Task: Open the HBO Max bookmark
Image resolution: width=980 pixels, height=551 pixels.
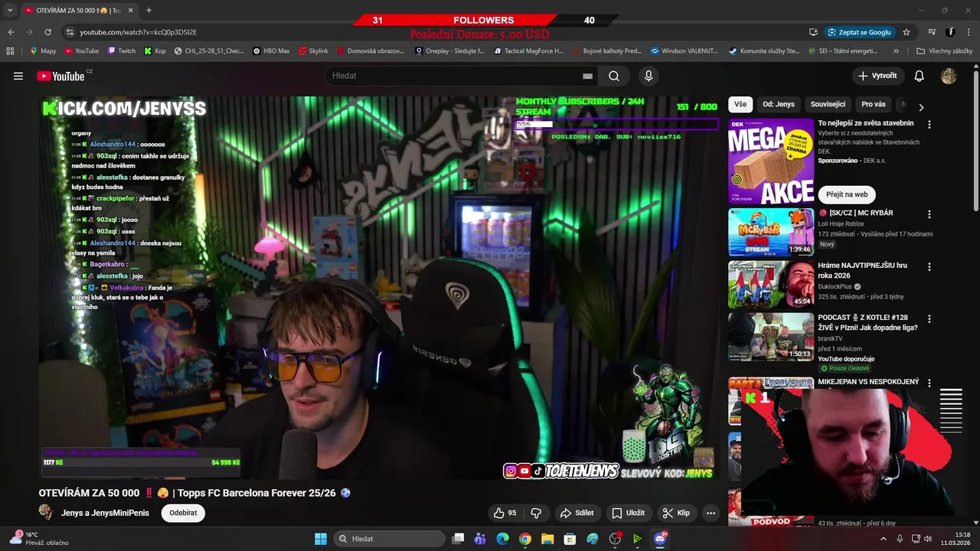Action: (x=271, y=51)
